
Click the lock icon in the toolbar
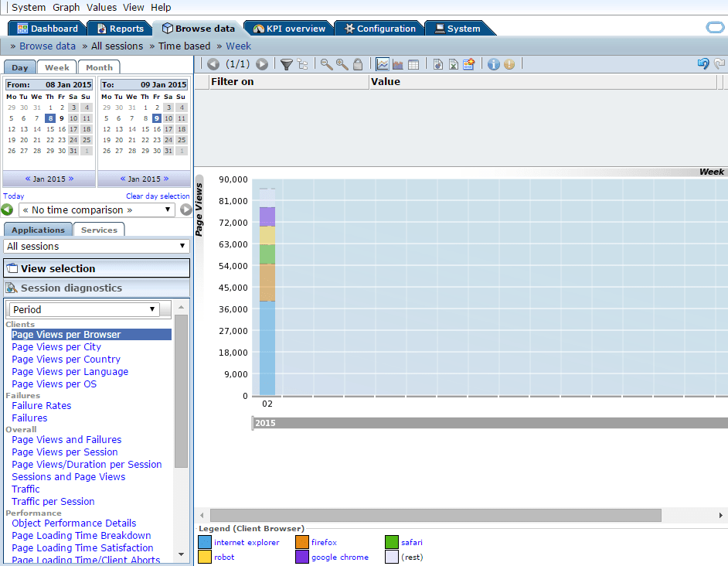[x=357, y=64]
